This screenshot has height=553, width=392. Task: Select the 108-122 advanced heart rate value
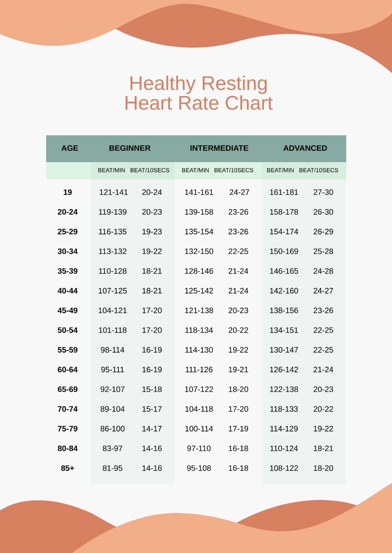click(x=284, y=468)
